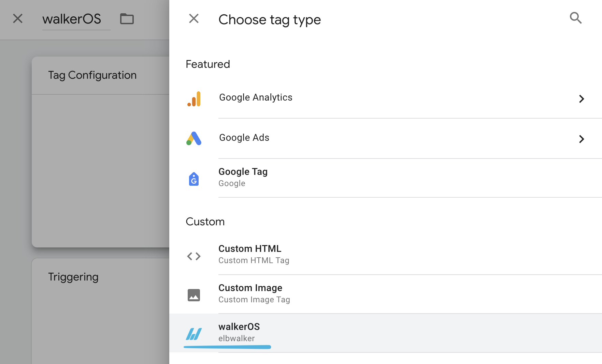This screenshot has height=364, width=602.
Task: Click the folder icon beside walkerOS name
Action: point(127,19)
